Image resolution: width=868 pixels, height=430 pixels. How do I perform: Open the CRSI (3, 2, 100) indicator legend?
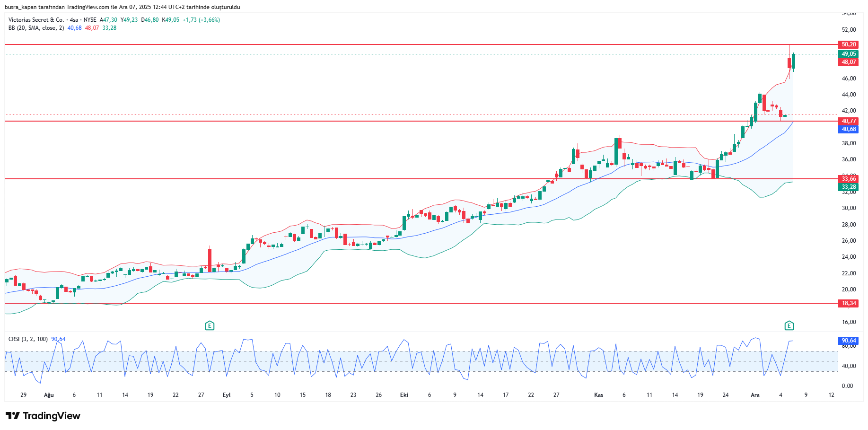tap(28, 339)
